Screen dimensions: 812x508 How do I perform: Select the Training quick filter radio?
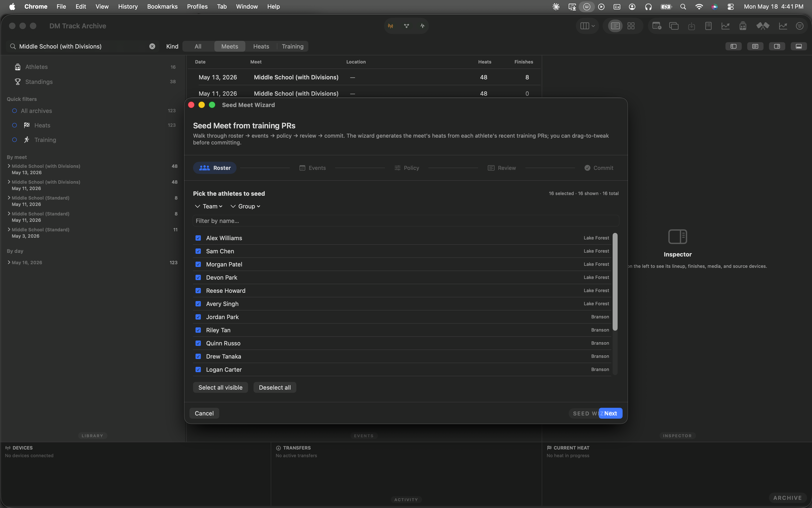click(14, 140)
